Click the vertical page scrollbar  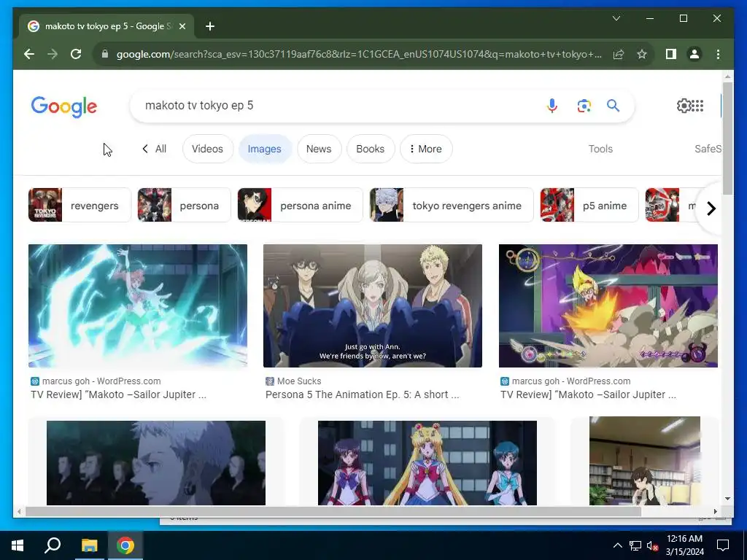(x=727, y=138)
